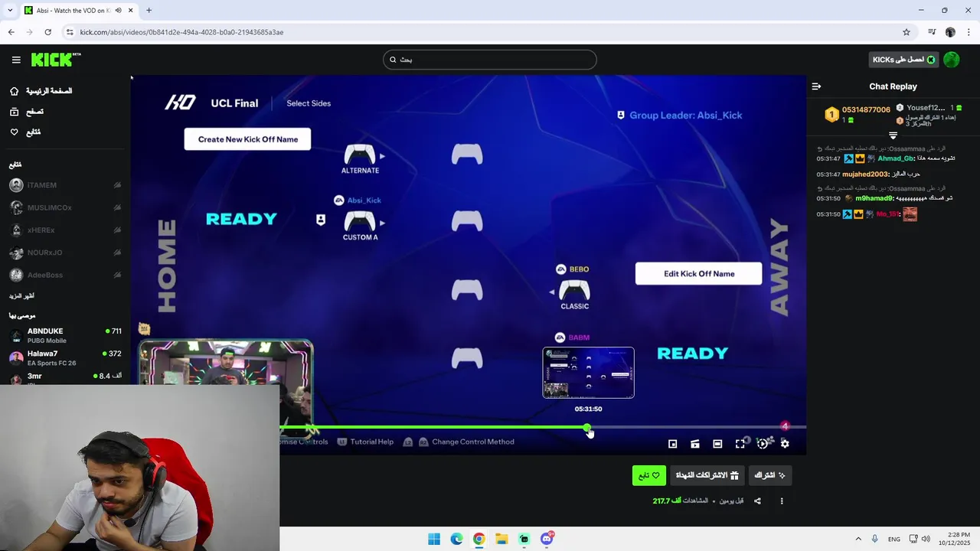Open the green user profile avatar

pos(952,60)
